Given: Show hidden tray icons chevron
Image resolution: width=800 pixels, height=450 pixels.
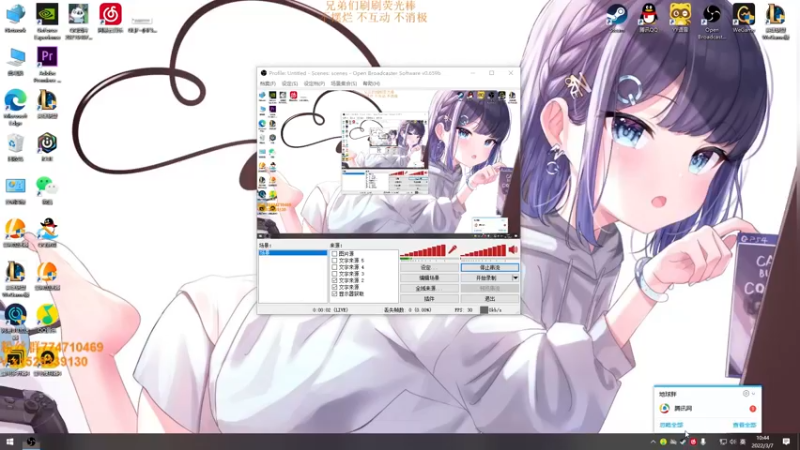Looking at the screenshot, I should click(653, 442).
